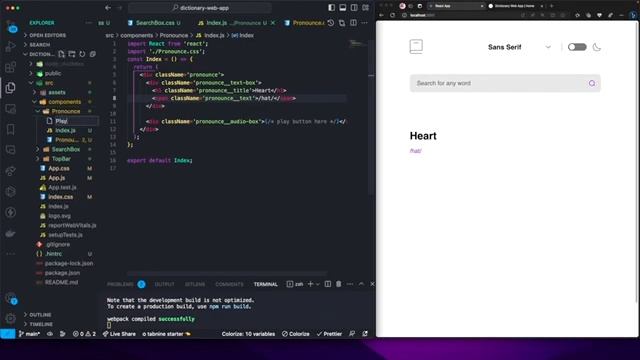Click the moon icon in the dictionary app

click(597, 47)
